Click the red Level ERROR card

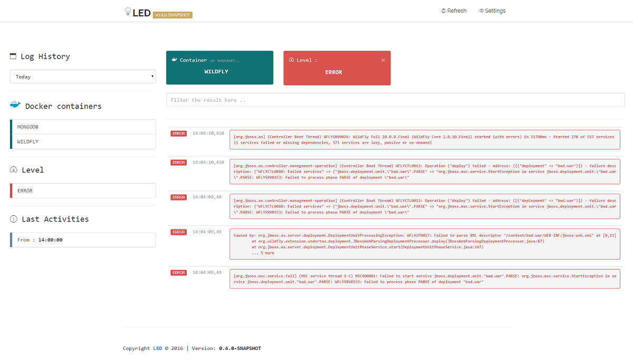(x=337, y=68)
